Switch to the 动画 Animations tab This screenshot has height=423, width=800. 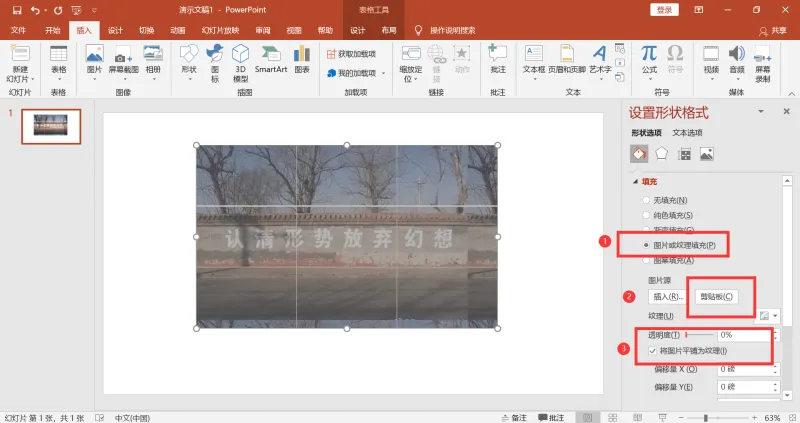[x=178, y=31]
